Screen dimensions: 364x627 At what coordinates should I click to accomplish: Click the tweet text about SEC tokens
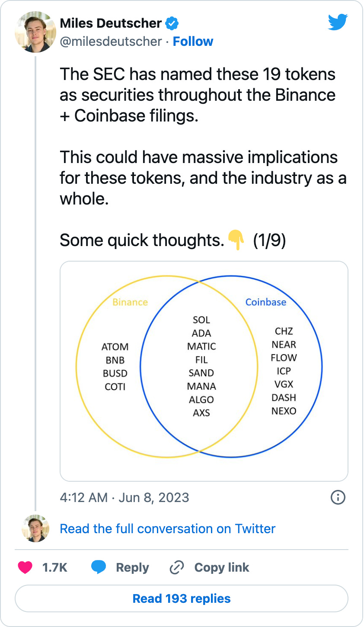[x=203, y=157]
